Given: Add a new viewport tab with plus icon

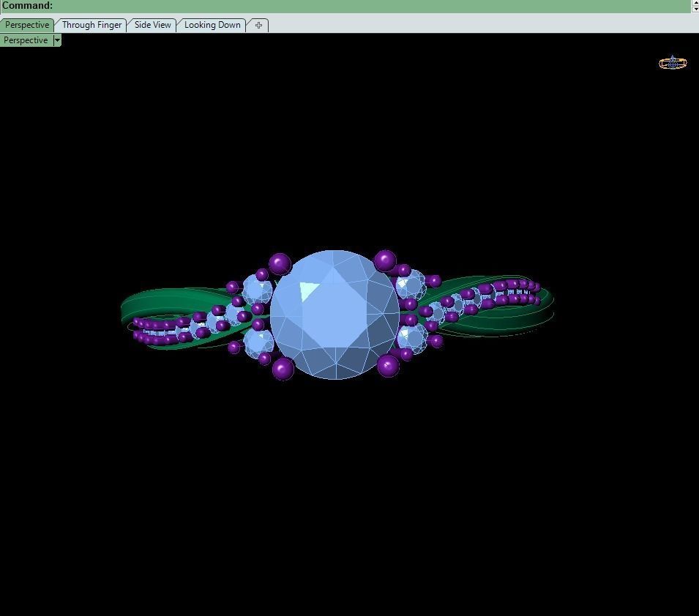Looking at the screenshot, I should (x=258, y=25).
